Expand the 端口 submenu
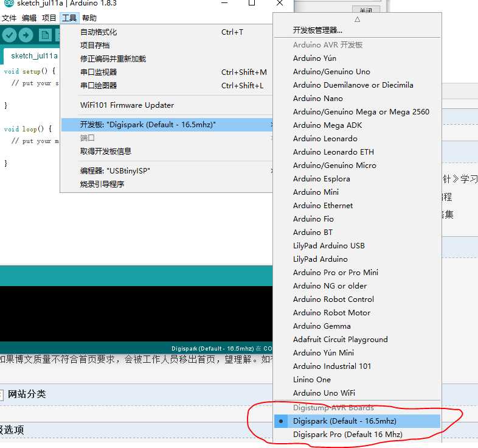This screenshot has height=448, width=478. point(167,138)
